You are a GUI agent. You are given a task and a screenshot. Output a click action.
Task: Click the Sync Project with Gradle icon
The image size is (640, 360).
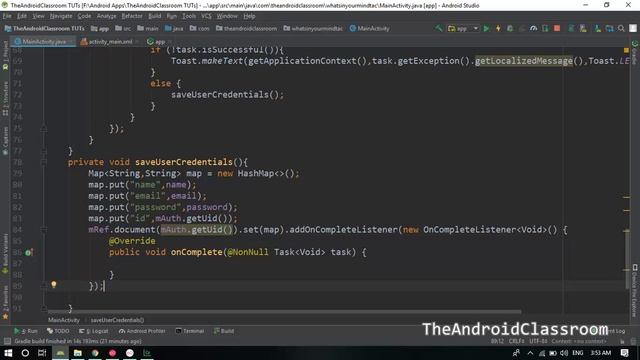coord(571,29)
